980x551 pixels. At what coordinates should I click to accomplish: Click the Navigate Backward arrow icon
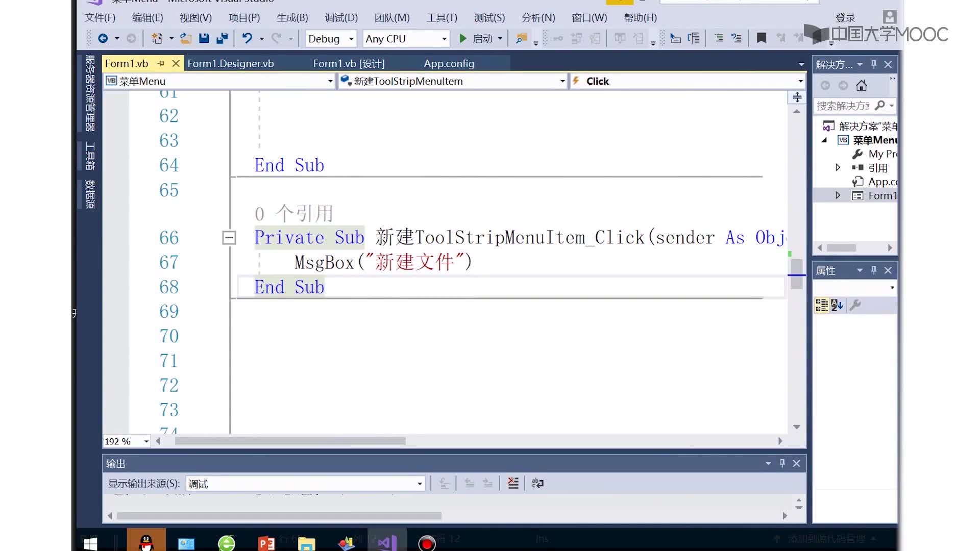[103, 38]
